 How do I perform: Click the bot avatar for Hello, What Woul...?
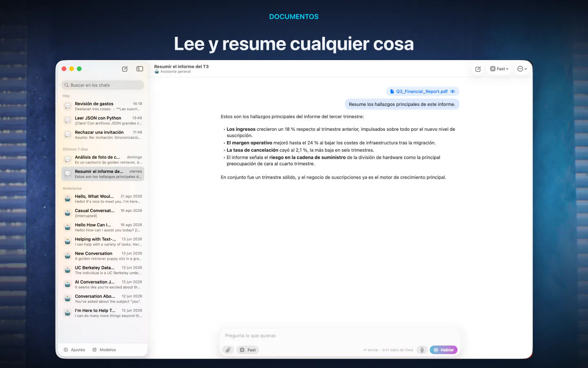pyautogui.click(x=68, y=199)
